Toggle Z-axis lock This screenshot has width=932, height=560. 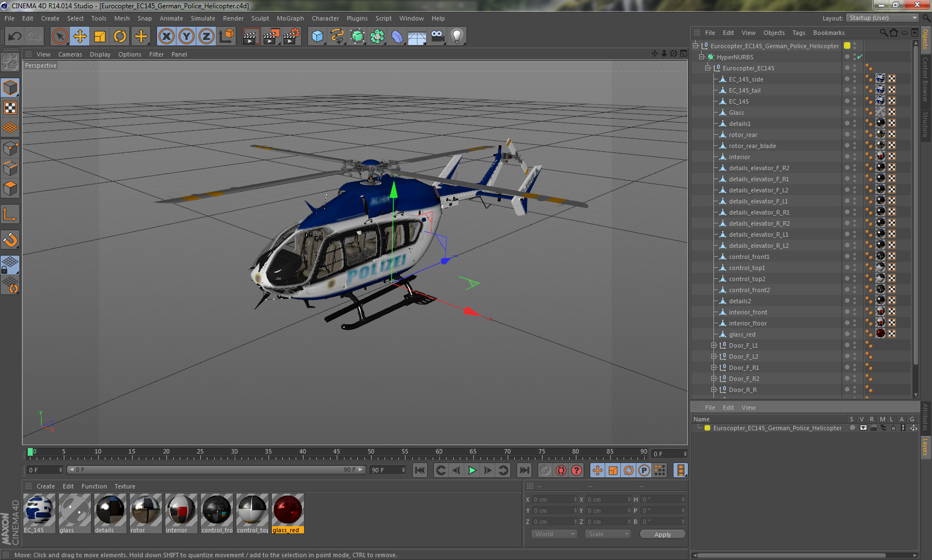[x=206, y=37]
